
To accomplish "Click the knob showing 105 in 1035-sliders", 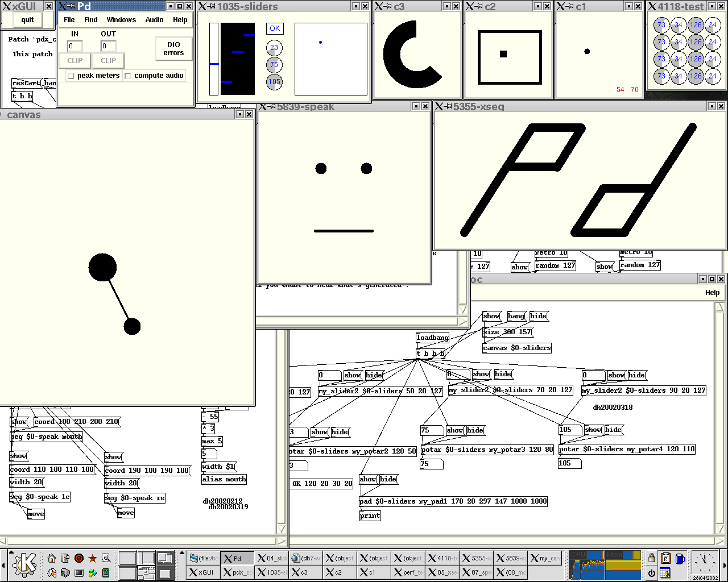I will (x=274, y=82).
